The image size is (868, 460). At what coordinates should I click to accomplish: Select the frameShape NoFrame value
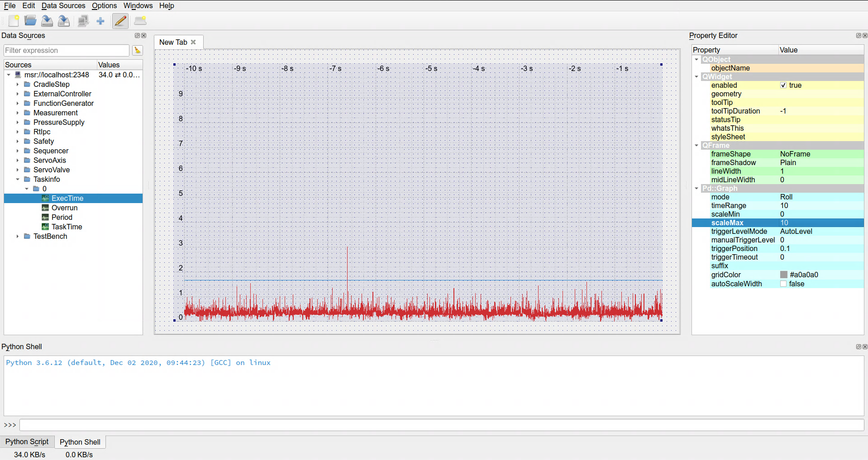coord(795,154)
